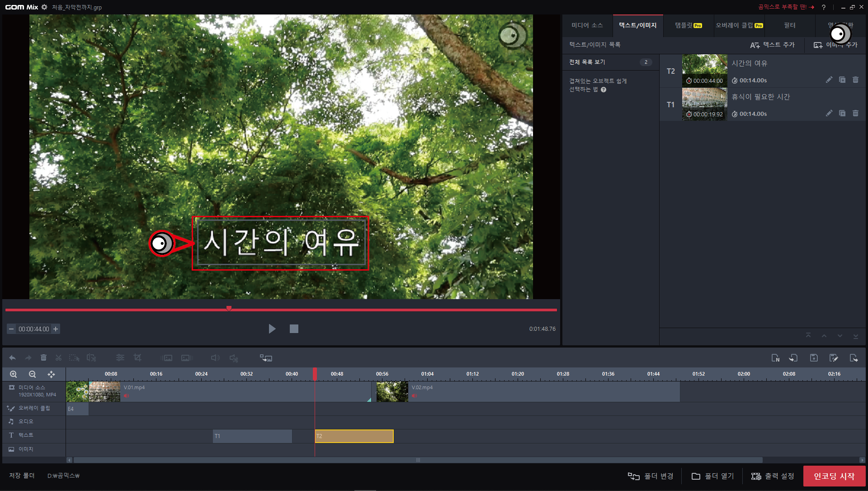Move item to bottom with double-chevron

point(855,336)
